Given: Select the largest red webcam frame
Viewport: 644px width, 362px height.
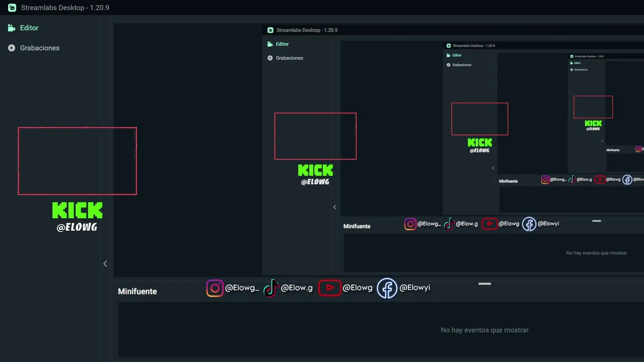Looking at the screenshot, I should [x=77, y=161].
